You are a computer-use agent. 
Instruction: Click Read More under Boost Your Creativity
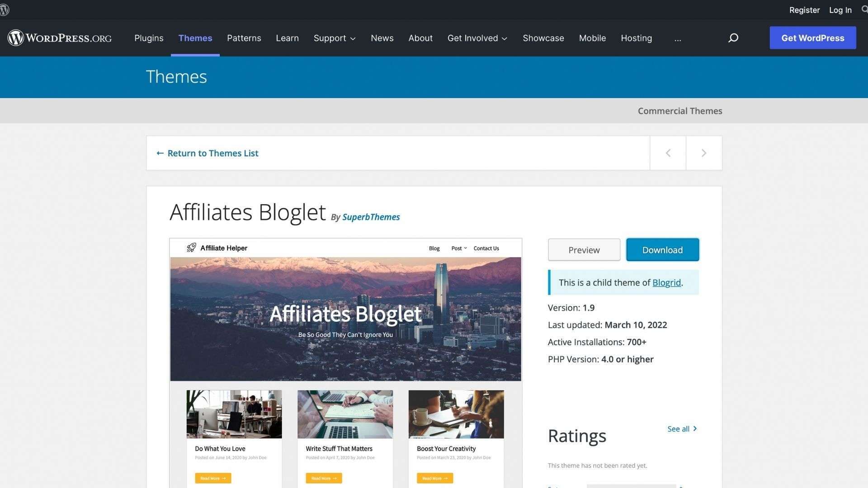(435, 478)
